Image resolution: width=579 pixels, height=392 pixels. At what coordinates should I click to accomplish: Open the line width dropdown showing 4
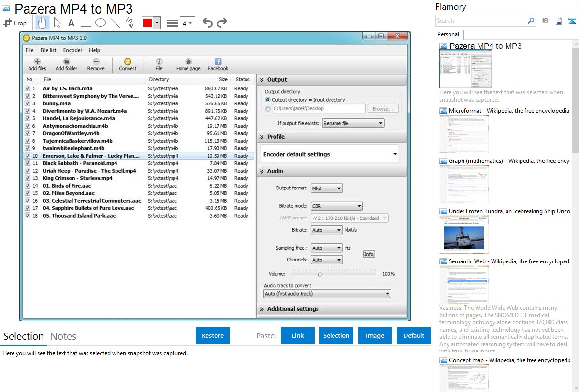(187, 23)
